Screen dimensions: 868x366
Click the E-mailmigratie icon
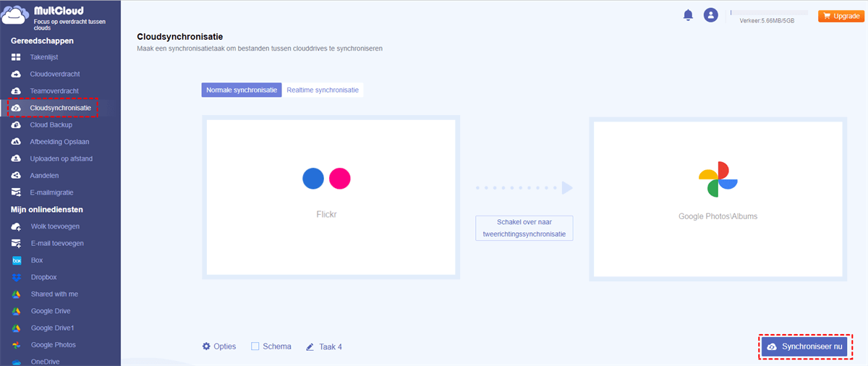(16, 192)
